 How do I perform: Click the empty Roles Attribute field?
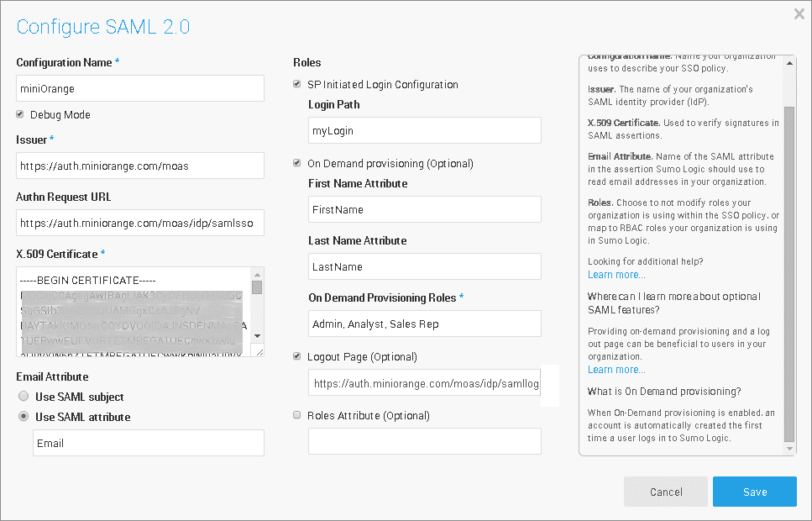(425, 441)
